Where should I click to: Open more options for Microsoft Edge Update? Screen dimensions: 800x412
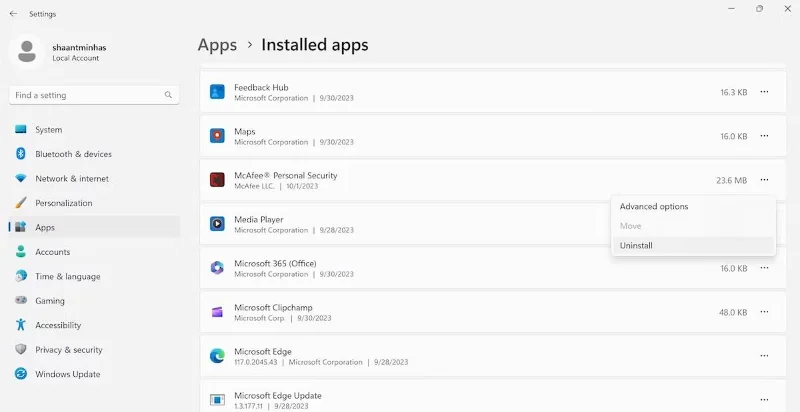click(764, 400)
